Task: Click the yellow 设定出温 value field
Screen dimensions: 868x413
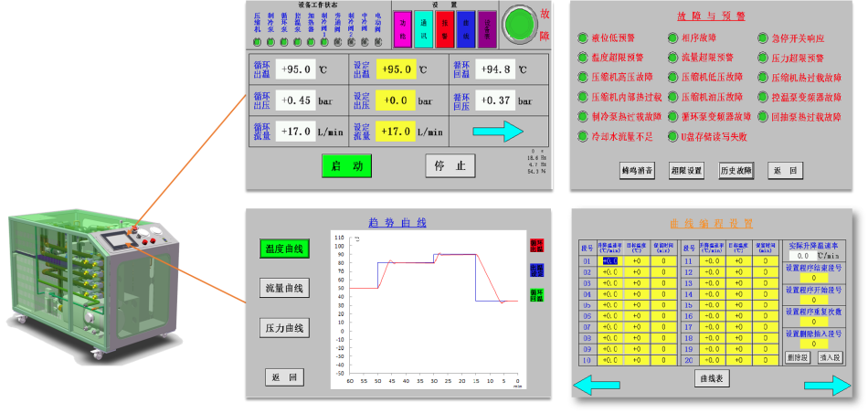Action: (x=396, y=69)
